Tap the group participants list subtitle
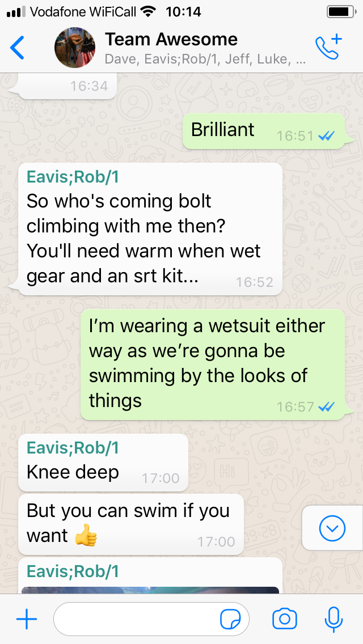 pos(205,59)
